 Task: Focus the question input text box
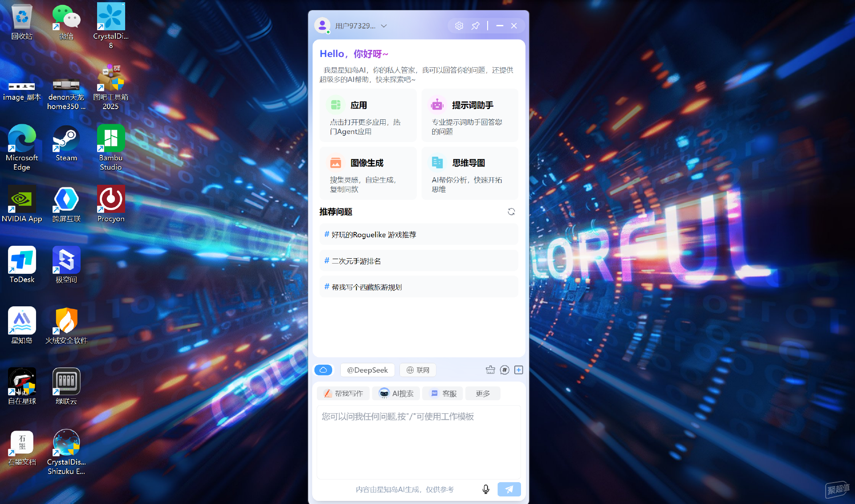(x=419, y=442)
